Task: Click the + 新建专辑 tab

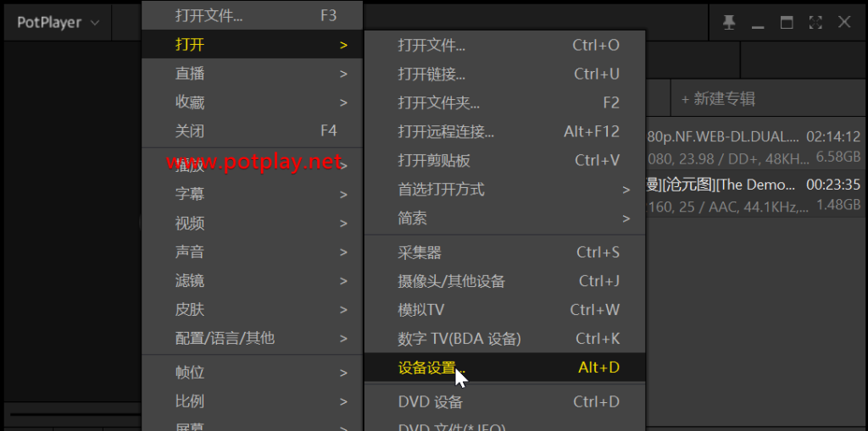Action: (718, 99)
